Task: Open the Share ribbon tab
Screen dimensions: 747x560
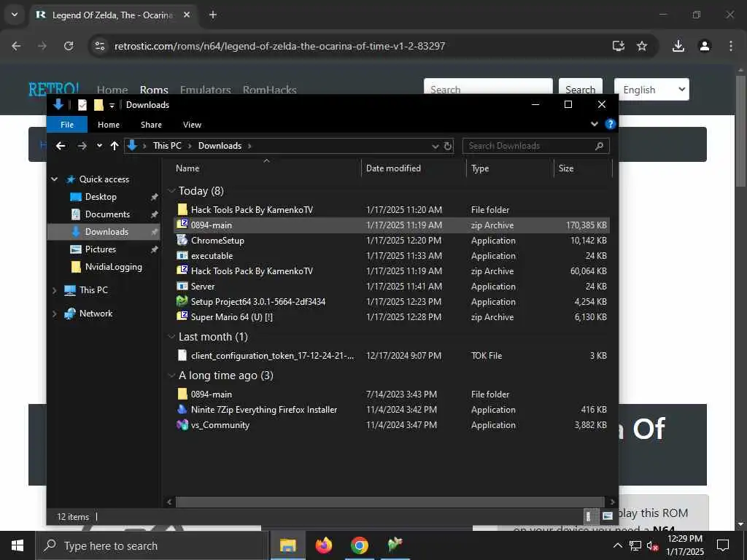Action: pos(151,124)
